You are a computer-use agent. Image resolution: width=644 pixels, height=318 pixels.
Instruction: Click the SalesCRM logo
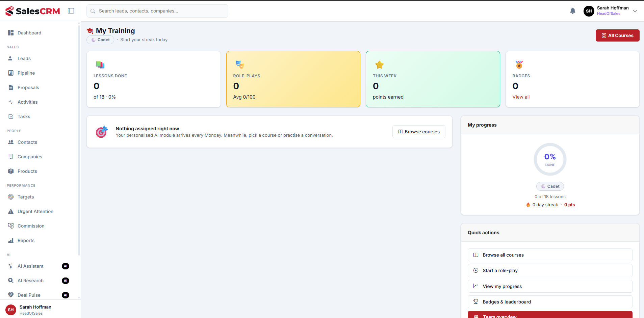tap(33, 11)
